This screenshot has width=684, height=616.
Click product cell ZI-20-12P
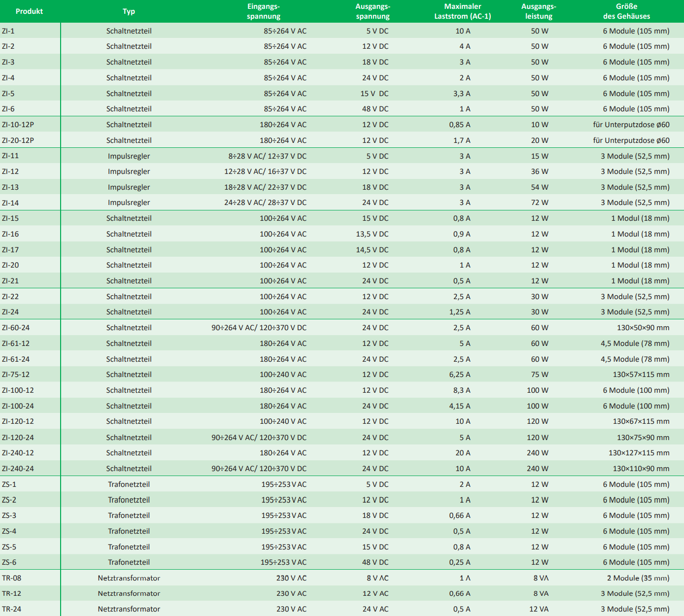coord(18,140)
